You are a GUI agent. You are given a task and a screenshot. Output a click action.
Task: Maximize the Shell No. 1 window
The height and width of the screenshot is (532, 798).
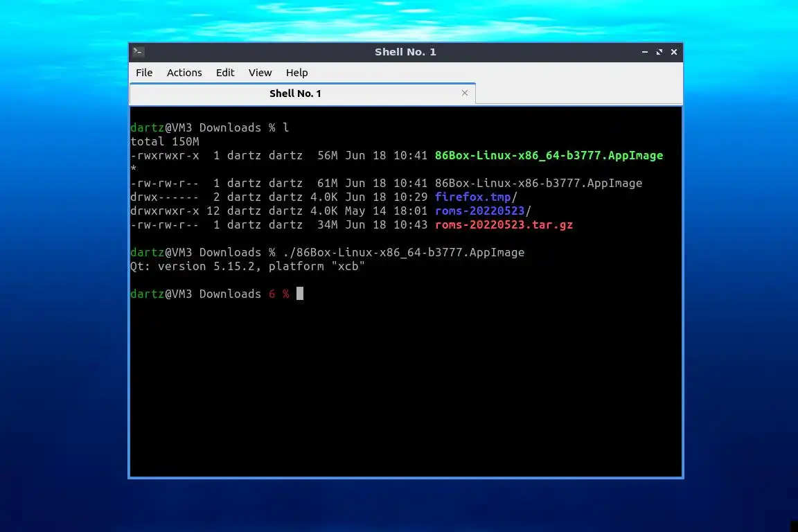click(x=659, y=52)
